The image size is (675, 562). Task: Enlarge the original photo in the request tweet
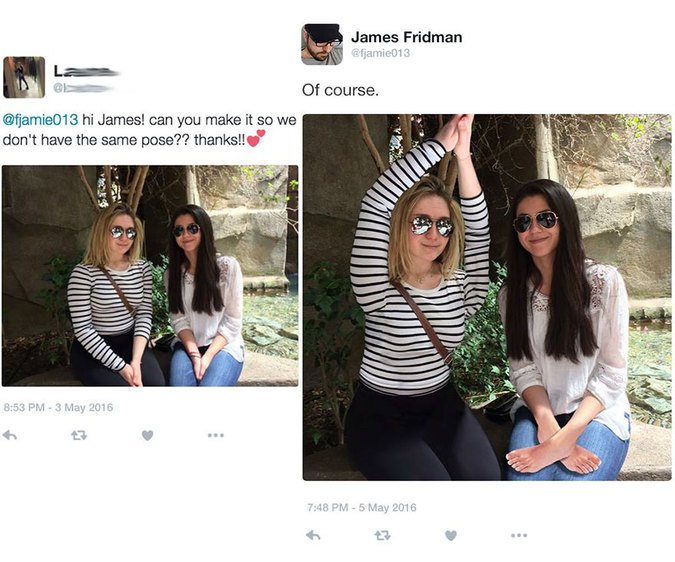click(x=150, y=275)
